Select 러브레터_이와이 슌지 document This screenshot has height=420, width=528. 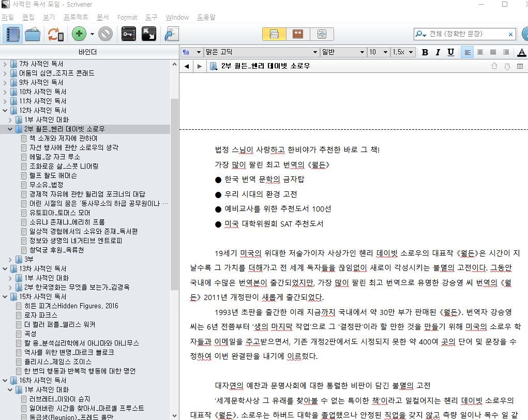click(59, 399)
